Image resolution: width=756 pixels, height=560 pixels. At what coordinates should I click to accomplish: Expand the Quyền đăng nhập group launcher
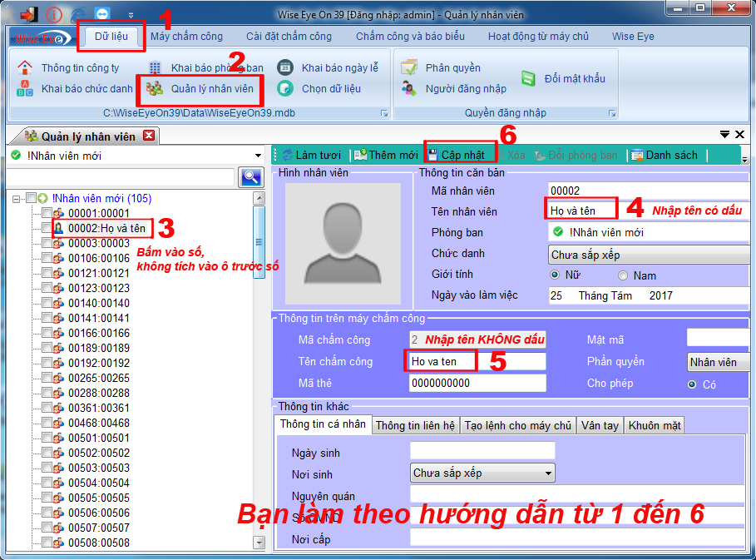612,113
